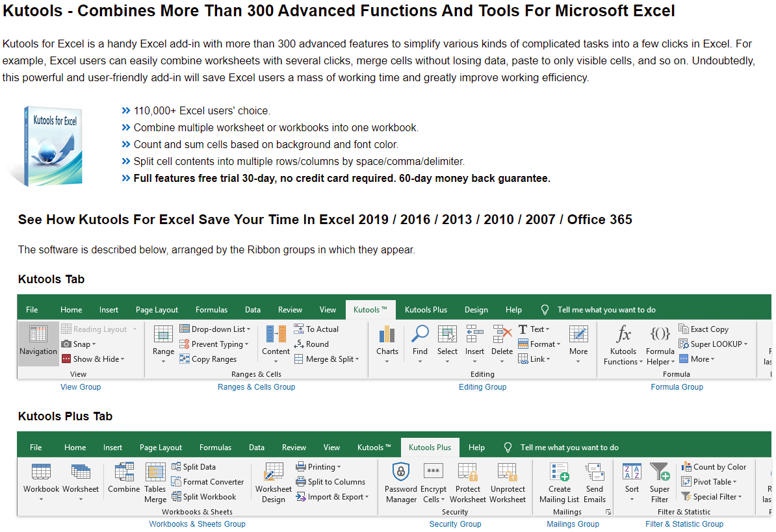The height and width of the screenshot is (532, 776).
Task: Switch to the Kutools Plus tab in first ribbon
Action: tap(426, 310)
